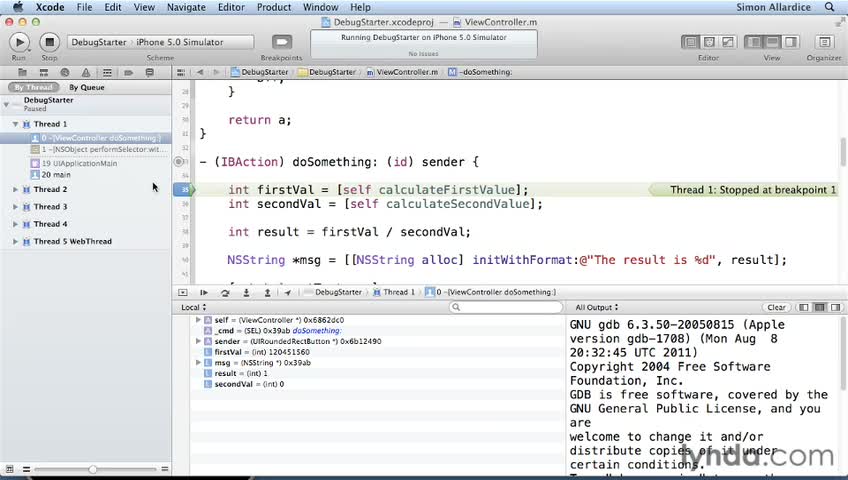The height and width of the screenshot is (480, 848).
Task: Select the Standard editor layout
Action: pyautogui.click(x=690, y=42)
